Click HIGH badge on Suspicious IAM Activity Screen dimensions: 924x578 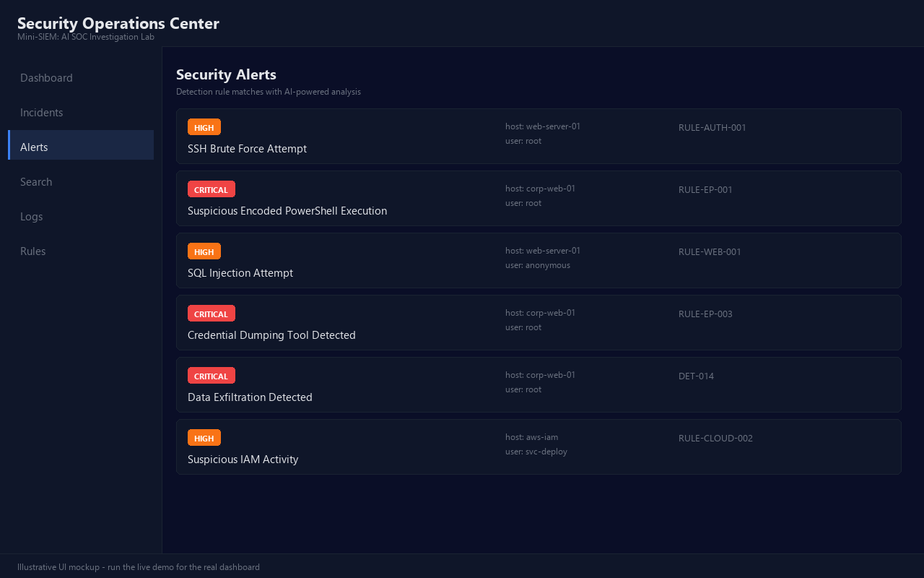pyautogui.click(x=204, y=438)
